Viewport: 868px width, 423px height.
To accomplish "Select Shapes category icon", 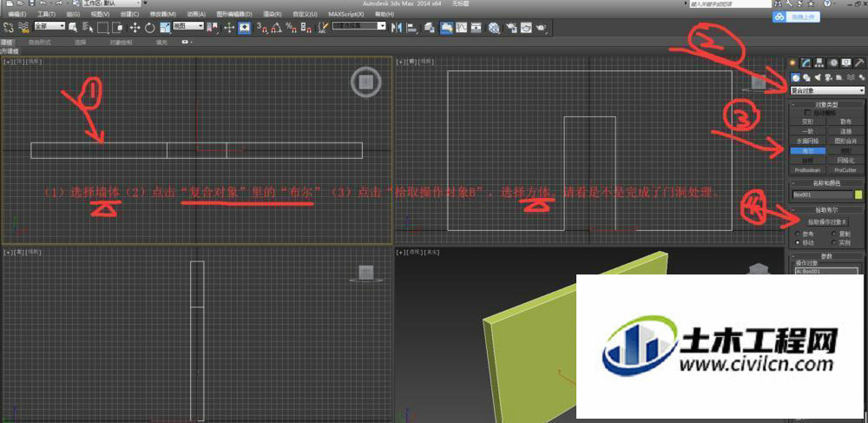I will [x=806, y=77].
